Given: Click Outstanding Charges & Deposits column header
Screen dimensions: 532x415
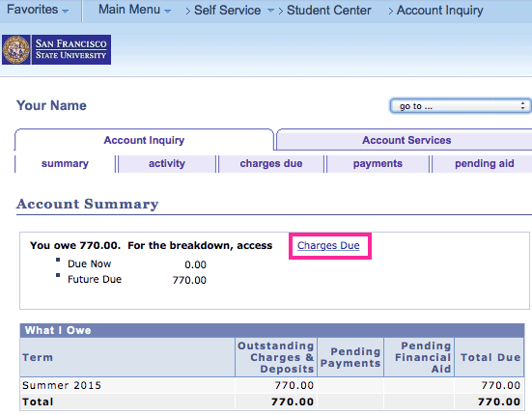Looking at the screenshot, I should (276, 357).
